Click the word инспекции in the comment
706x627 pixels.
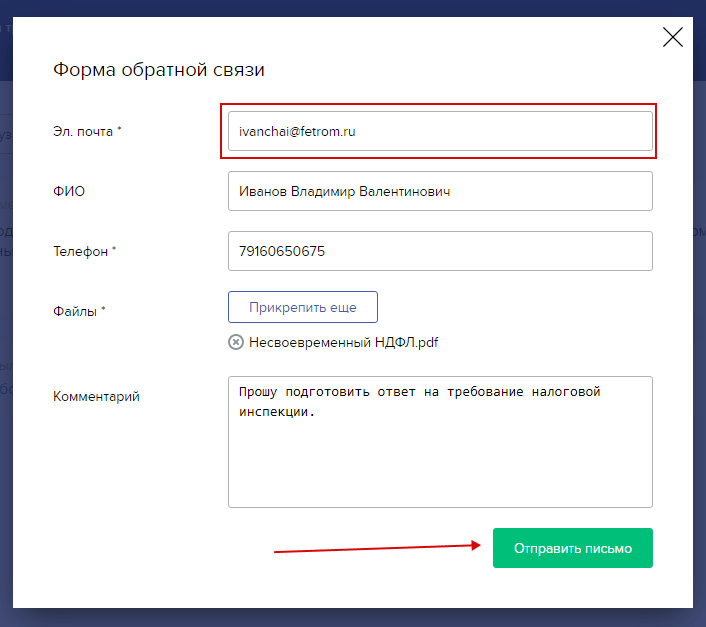pos(274,410)
